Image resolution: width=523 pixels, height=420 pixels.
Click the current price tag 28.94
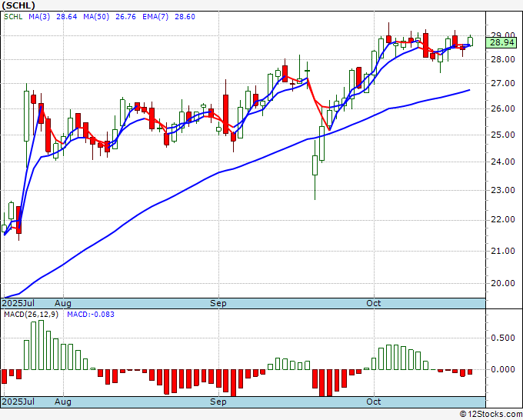pyautogui.click(x=501, y=43)
